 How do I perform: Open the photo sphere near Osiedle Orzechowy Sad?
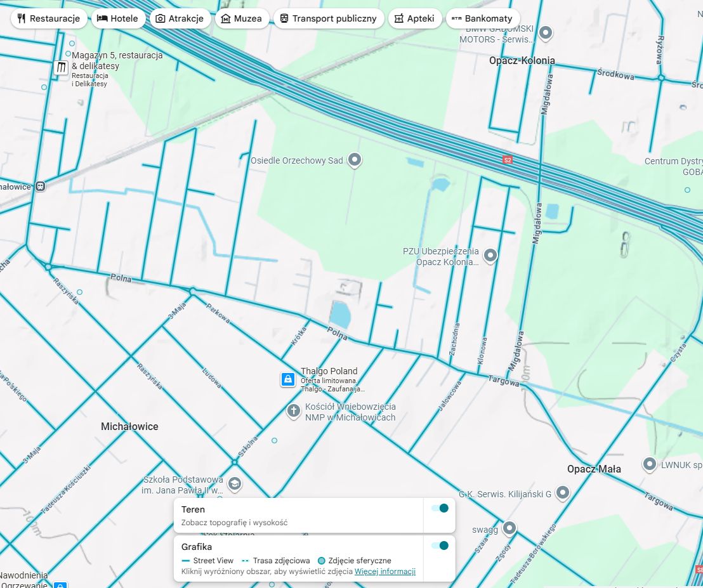click(x=353, y=160)
